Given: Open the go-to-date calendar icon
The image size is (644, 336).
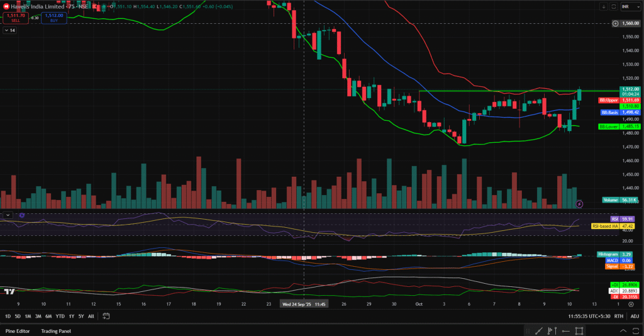Looking at the screenshot, I should [x=106, y=316].
